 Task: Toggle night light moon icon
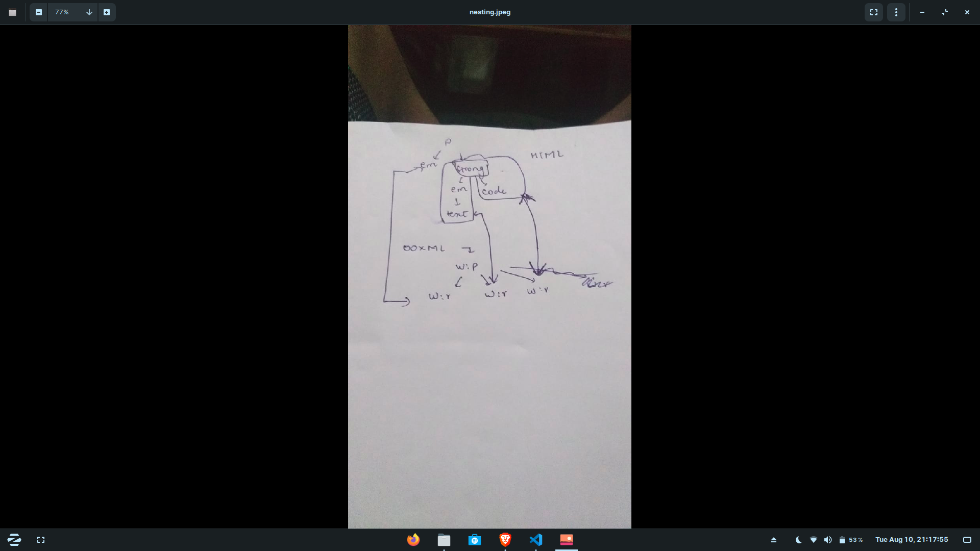798,540
